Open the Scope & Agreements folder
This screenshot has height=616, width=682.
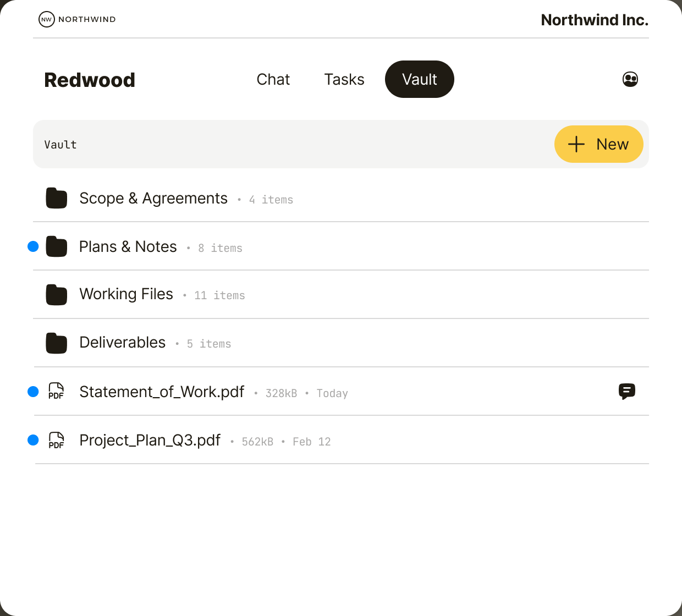pos(153,198)
